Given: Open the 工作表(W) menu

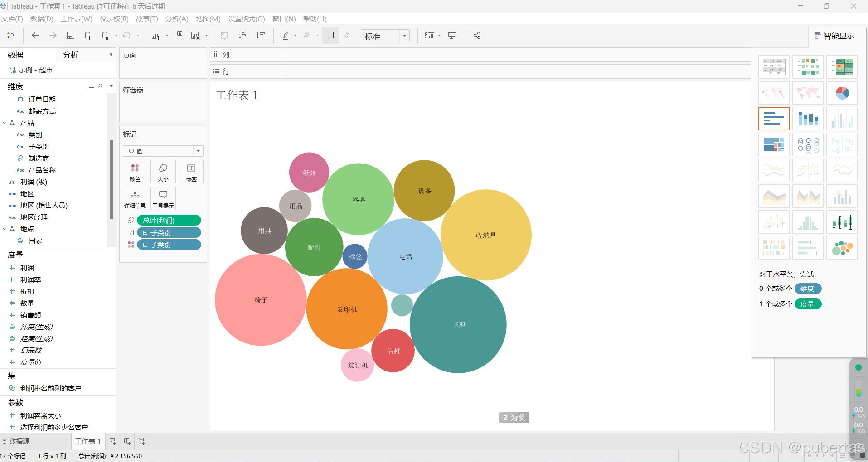Looking at the screenshot, I should coord(77,19).
